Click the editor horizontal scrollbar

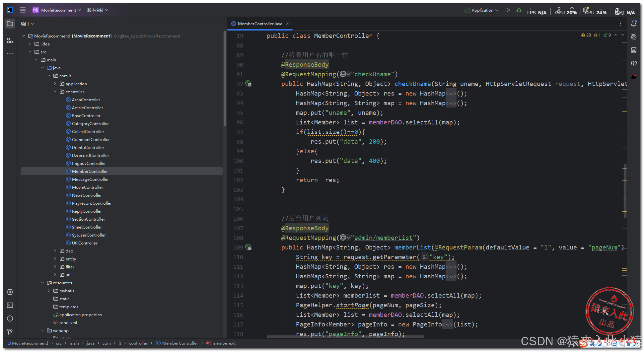(x=345, y=336)
